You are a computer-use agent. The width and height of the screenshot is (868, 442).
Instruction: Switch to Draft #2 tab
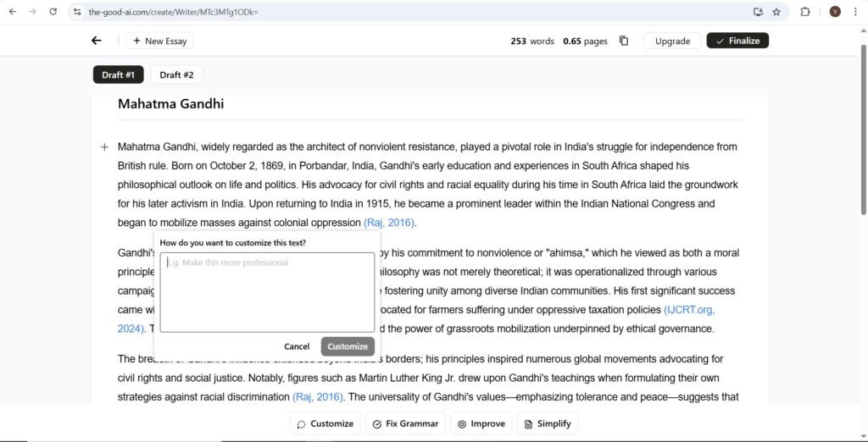176,75
